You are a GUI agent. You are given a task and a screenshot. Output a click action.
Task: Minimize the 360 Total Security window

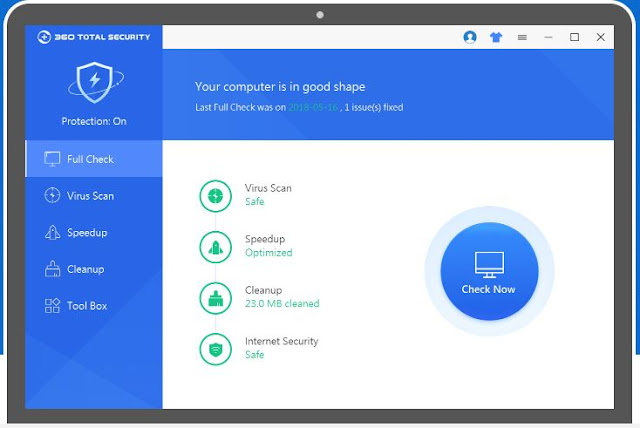point(548,37)
